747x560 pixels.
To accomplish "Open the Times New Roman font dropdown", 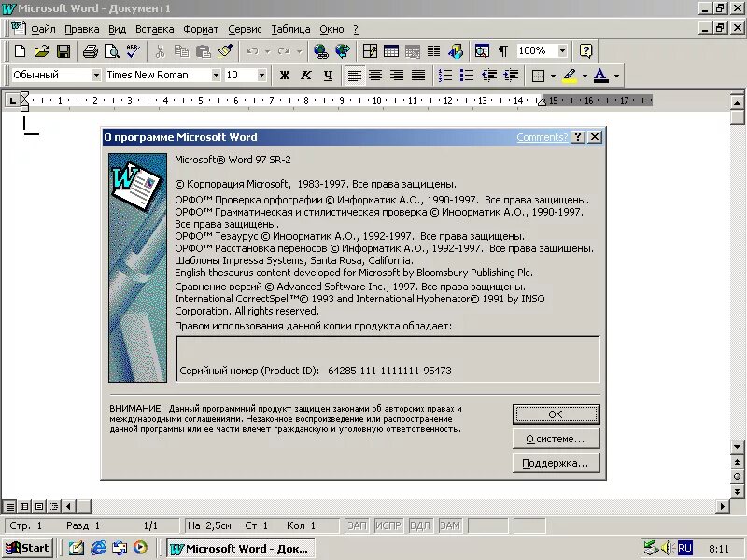I will tap(216, 76).
